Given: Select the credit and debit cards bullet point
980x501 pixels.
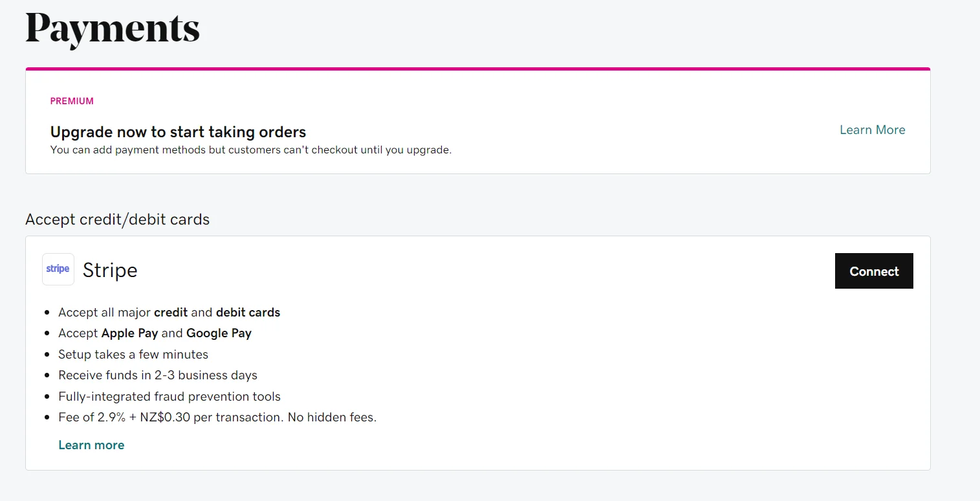Looking at the screenshot, I should (x=169, y=312).
